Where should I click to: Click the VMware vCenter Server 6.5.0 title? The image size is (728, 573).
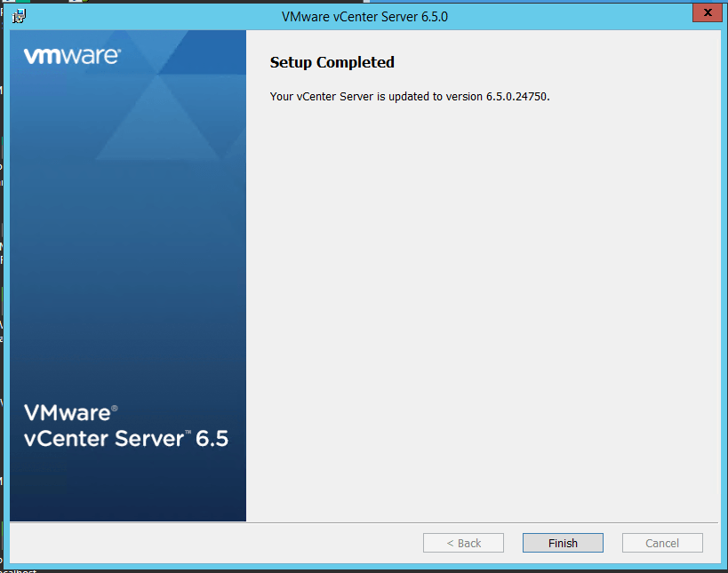(x=364, y=17)
